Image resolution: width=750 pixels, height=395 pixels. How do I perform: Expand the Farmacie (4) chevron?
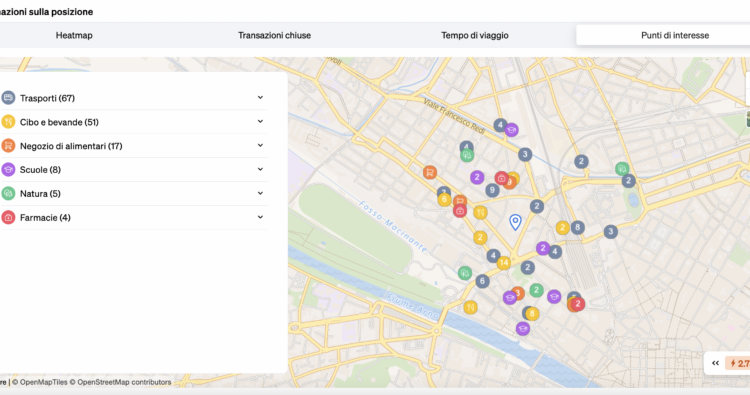click(260, 217)
